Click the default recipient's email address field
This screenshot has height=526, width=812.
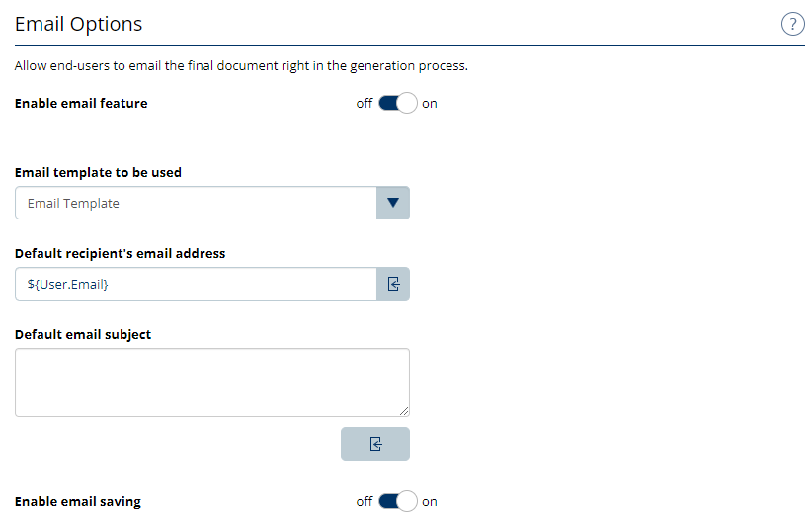(196, 284)
